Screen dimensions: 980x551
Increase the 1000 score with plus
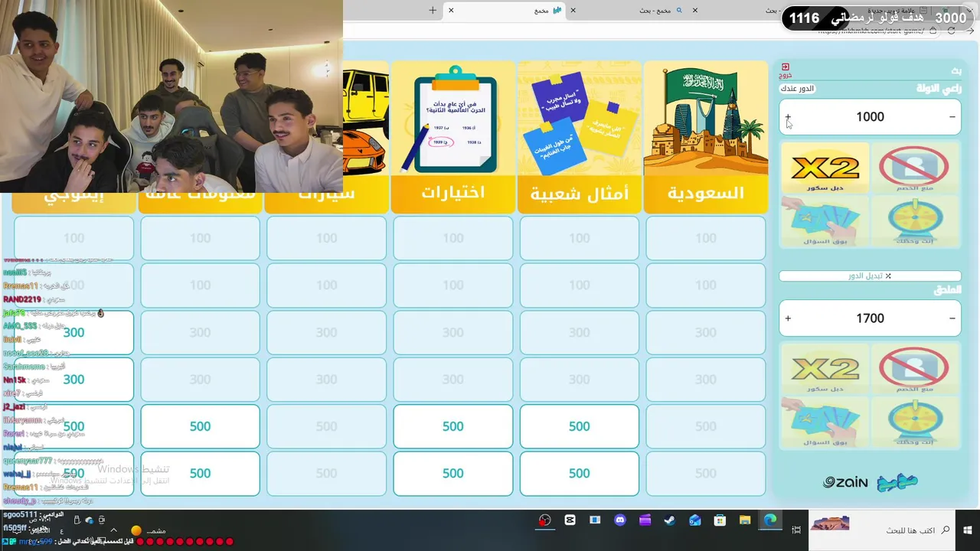pyautogui.click(x=788, y=117)
